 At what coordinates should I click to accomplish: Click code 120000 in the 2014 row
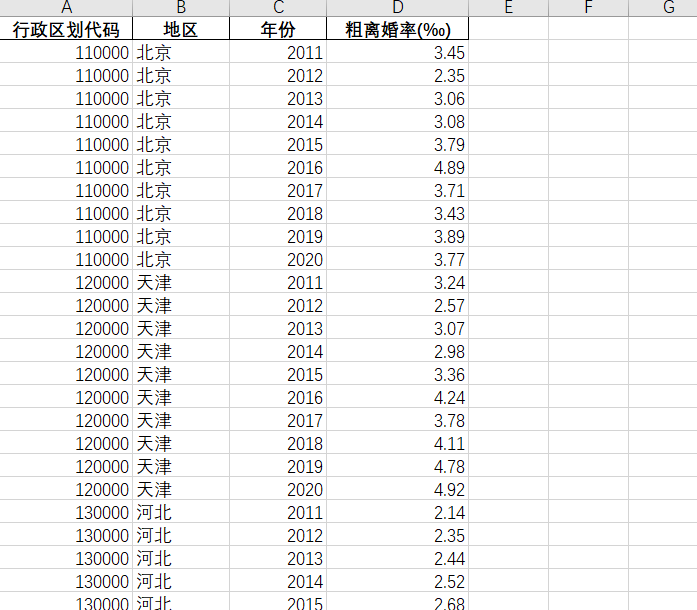click(66, 352)
